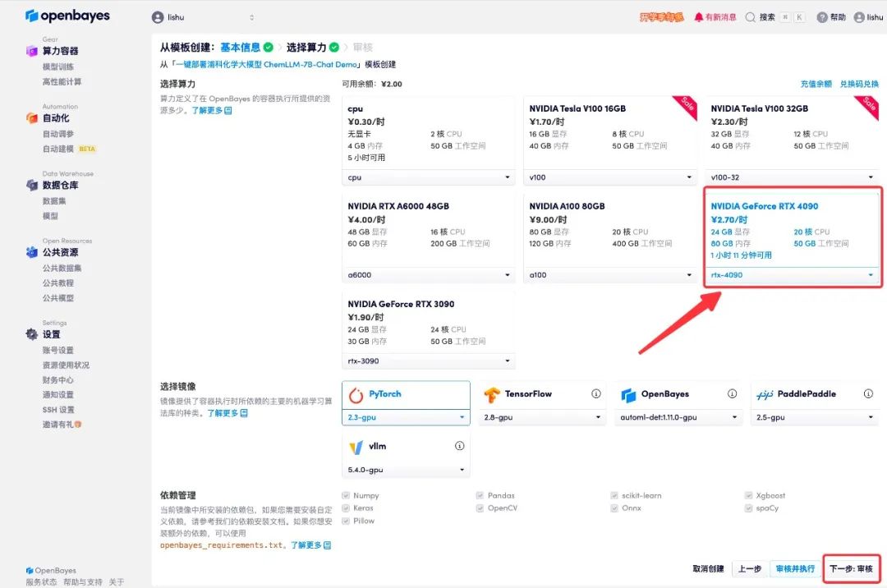Click the 上一步 button
887x588 pixels.
(x=750, y=569)
